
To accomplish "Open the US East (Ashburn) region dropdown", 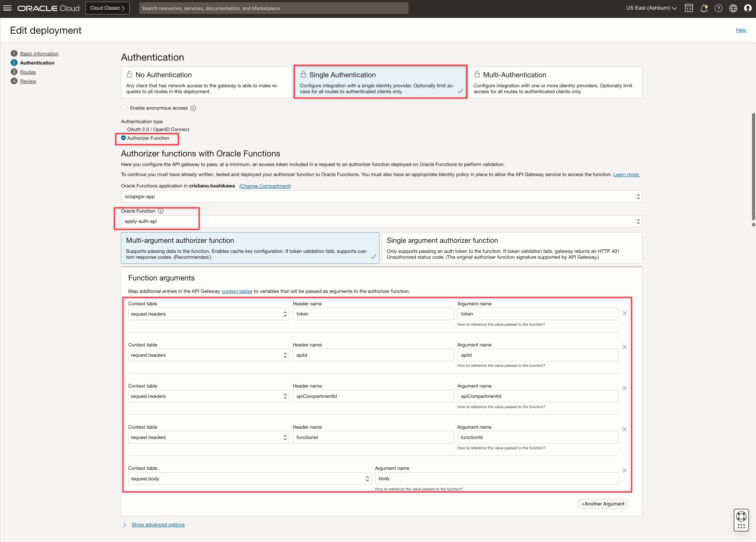I will 651,8.
